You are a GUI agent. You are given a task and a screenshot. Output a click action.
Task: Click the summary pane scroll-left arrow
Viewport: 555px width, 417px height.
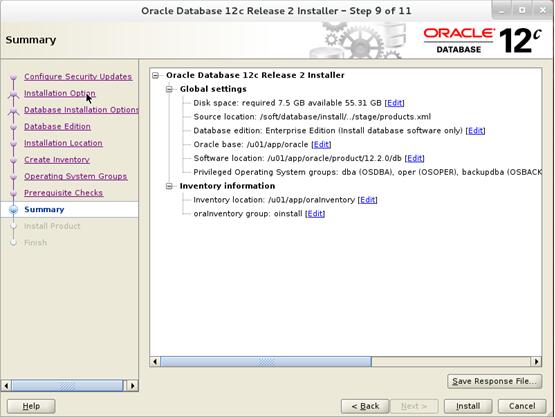point(155,361)
